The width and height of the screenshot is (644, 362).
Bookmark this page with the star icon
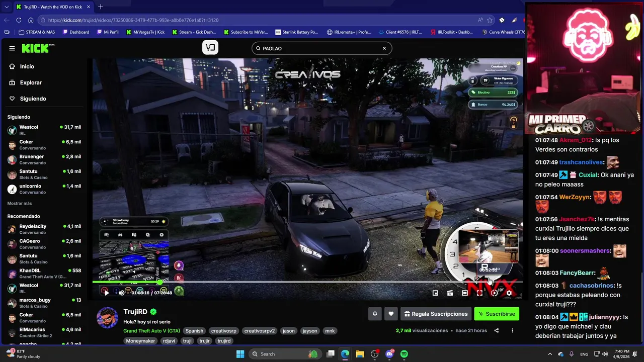point(490,20)
